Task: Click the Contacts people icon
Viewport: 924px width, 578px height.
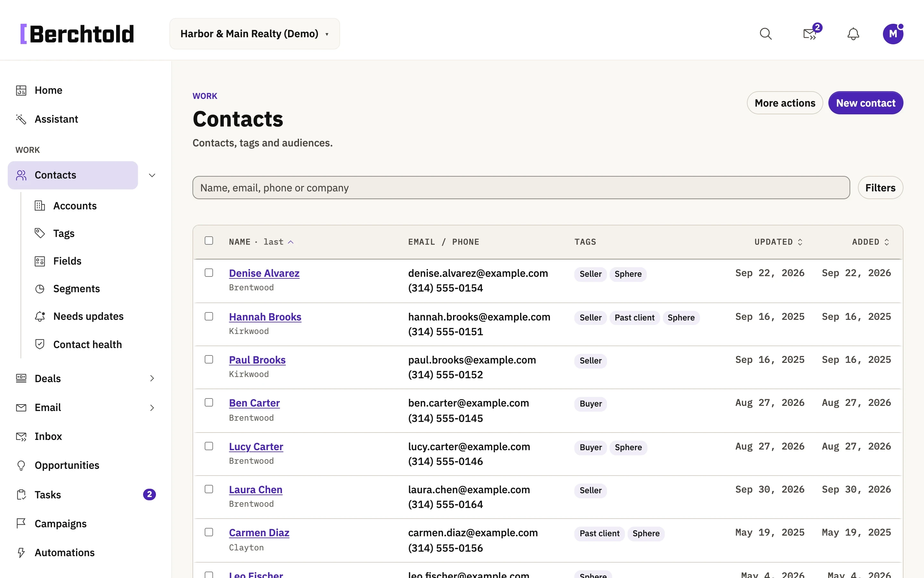Action: pyautogui.click(x=21, y=175)
